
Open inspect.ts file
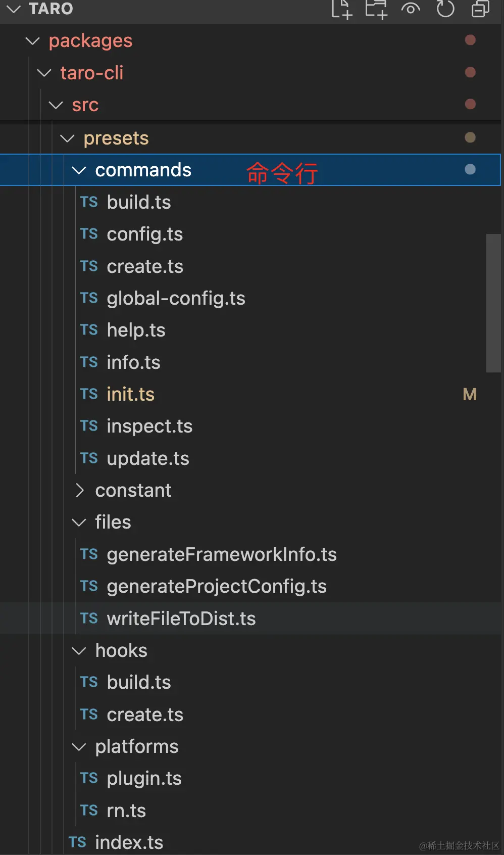pyautogui.click(x=149, y=426)
